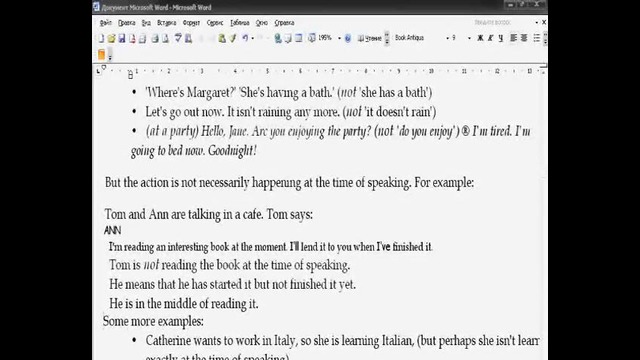Image resolution: width=640 pixels, height=360 pixels.
Task: Toggle align left for the paragraph
Action: [x=513, y=38]
